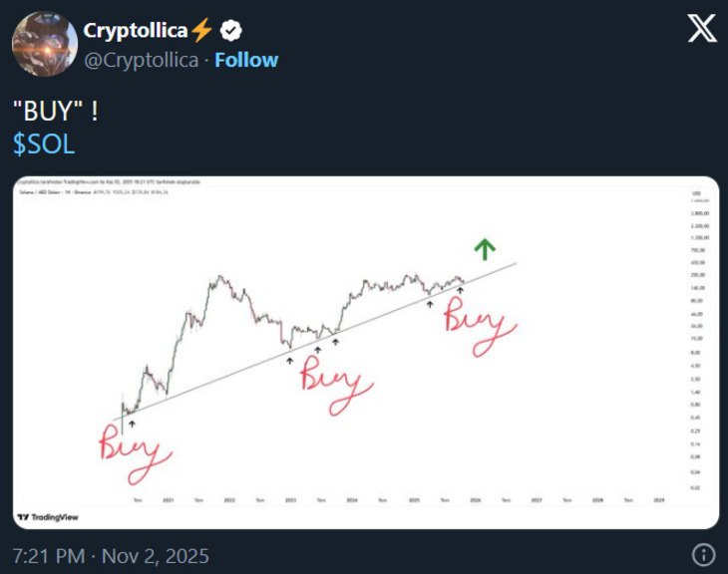Click the 2029 label on time axis
The height and width of the screenshot is (574, 728).
tap(658, 500)
